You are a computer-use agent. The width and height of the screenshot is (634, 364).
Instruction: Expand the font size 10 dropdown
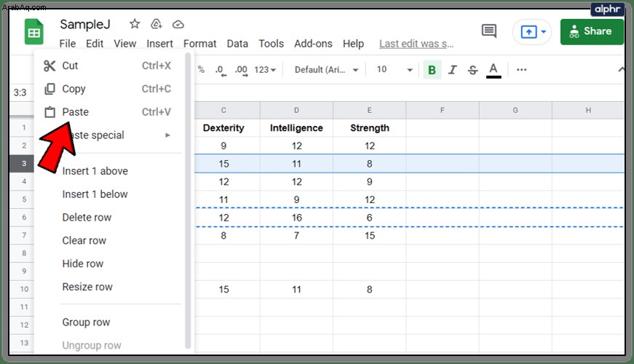coord(395,70)
